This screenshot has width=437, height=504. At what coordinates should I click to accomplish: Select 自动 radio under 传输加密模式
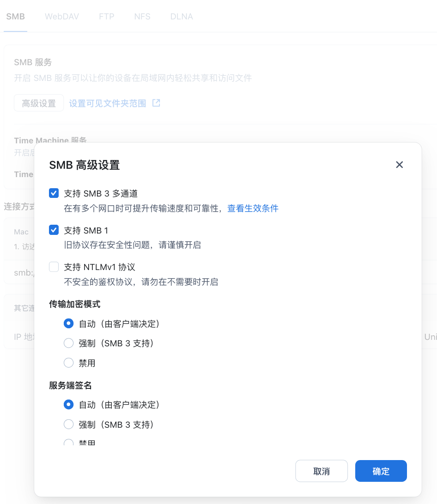pyautogui.click(x=68, y=323)
